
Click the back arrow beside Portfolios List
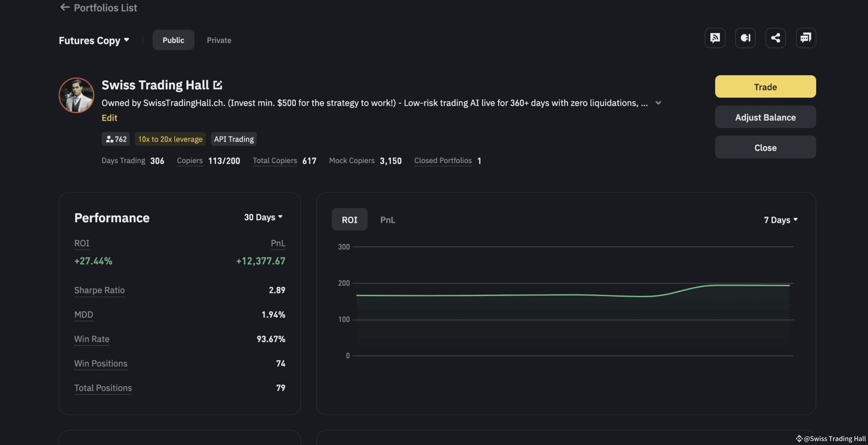(65, 7)
